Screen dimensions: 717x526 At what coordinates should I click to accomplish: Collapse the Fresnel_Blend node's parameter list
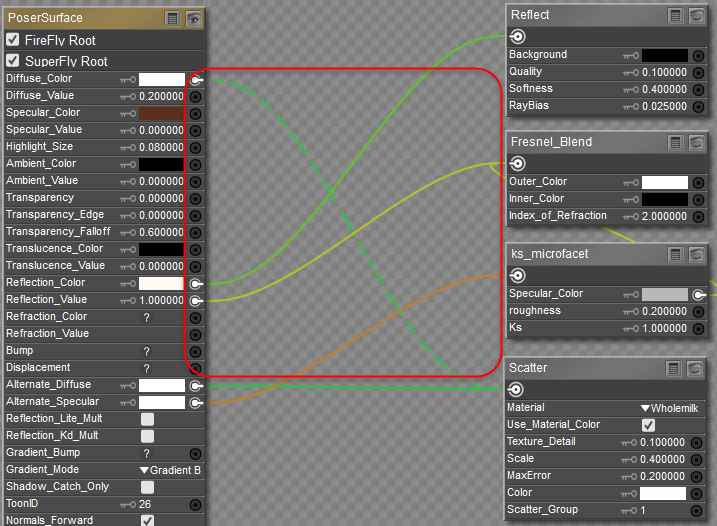click(x=676, y=143)
